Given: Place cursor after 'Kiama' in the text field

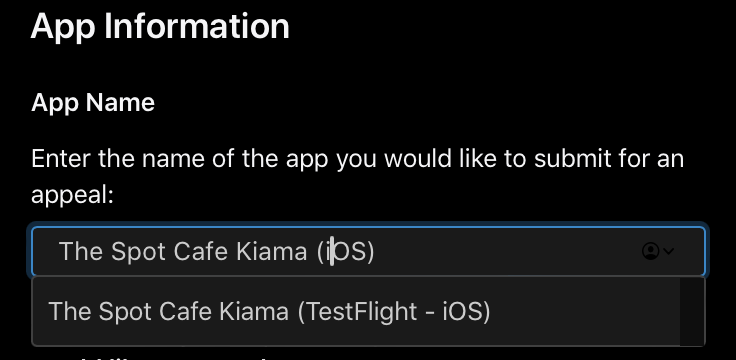Looking at the screenshot, I should pos(307,252).
